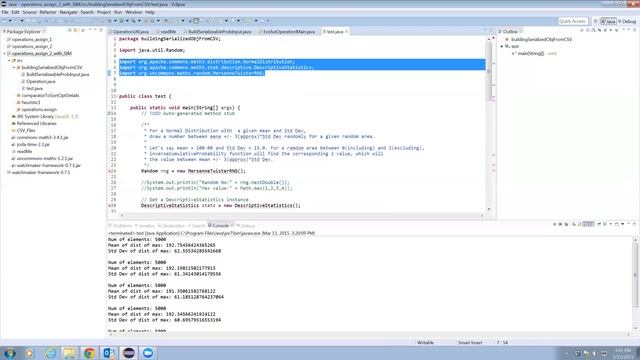The image size is (640, 360).
Task: Select operations_assign_2 project
Action: 31,47
